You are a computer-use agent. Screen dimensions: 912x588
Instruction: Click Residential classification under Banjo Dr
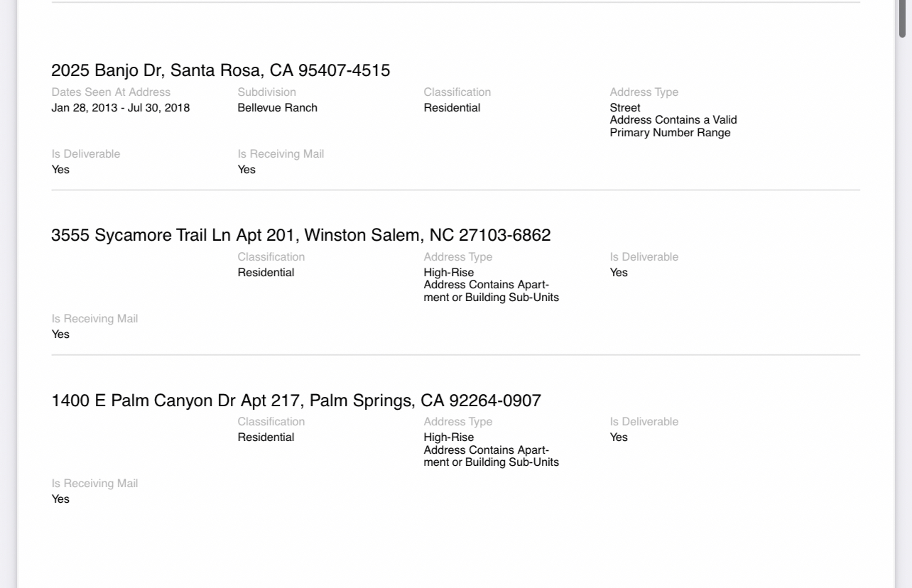(x=452, y=108)
